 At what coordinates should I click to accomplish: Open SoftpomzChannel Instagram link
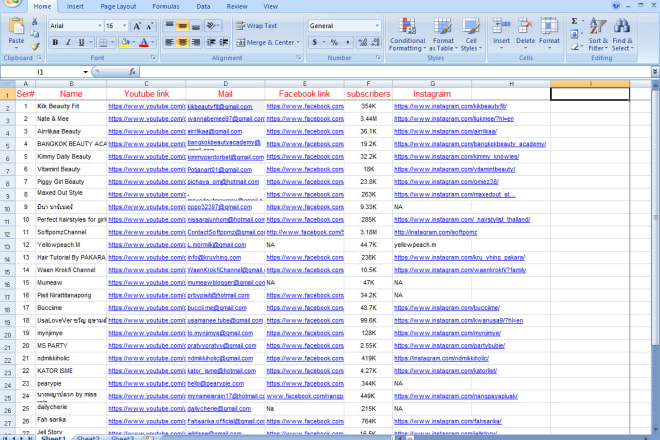point(435,232)
